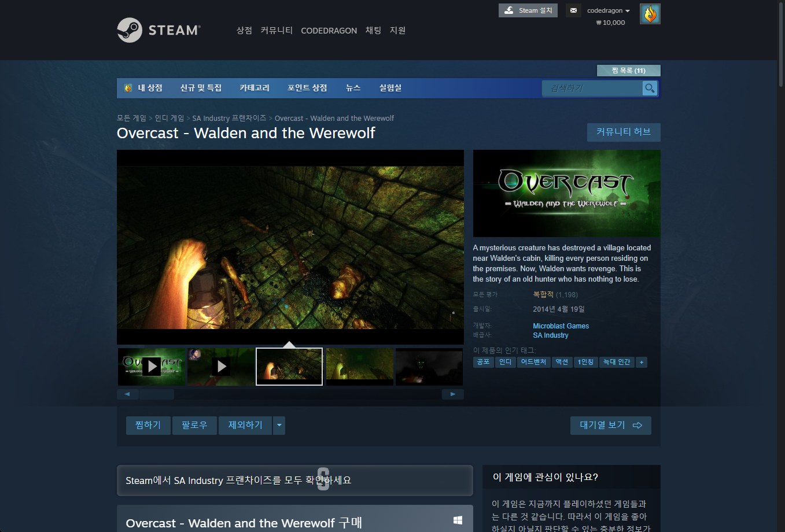This screenshot has width=785, height=532.
Task: Open the 카테고리 tab
Action: [255, 88]
